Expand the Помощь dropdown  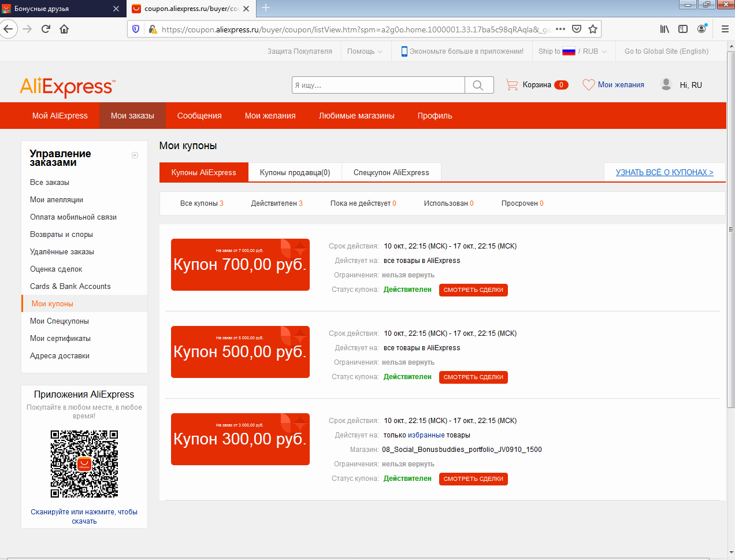tap(365, 51)
